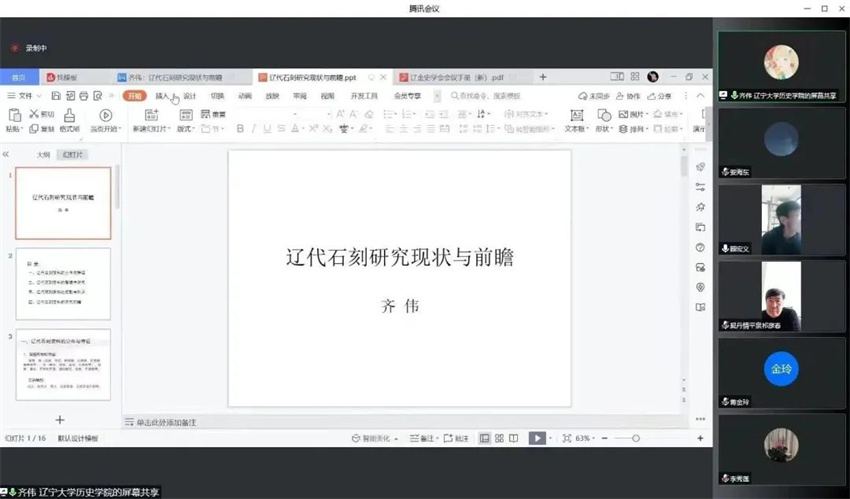This screenshot has width=850, height=499.
Task: Click the fit slide to window icon
Action: tap(567, 438)
